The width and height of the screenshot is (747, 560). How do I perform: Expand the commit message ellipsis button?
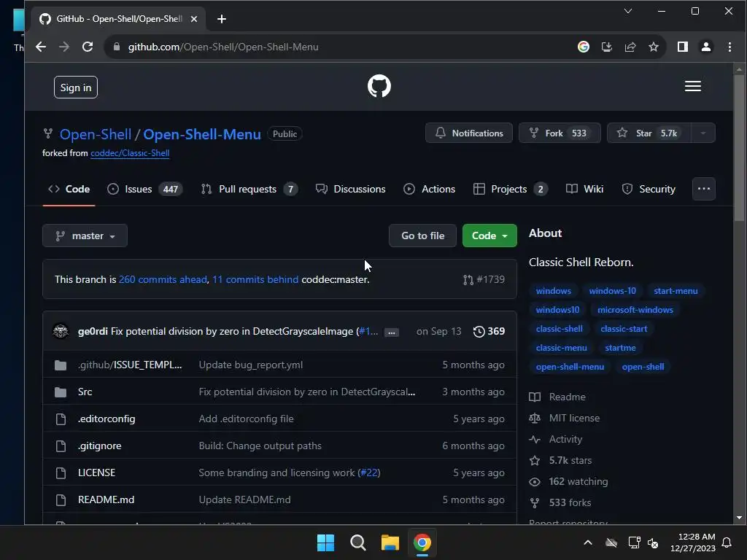pyautogui.click(x=391, y=332)
